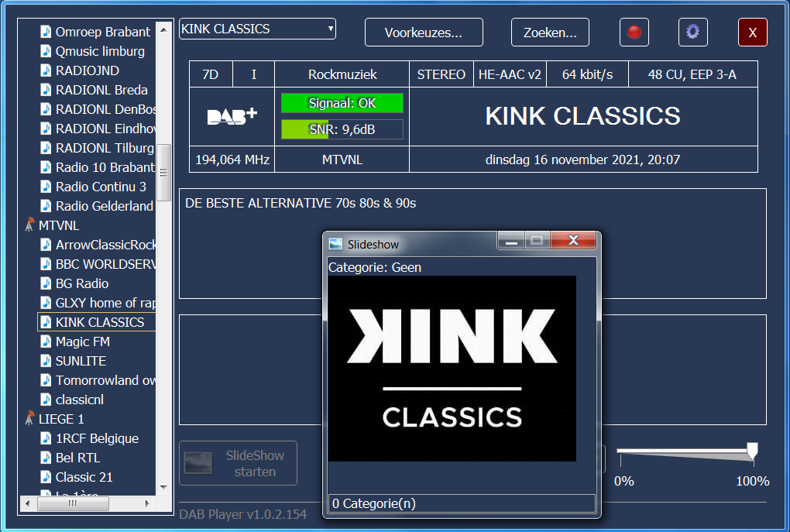Click music note icon beside BG Radio
Viewport: 790px width, 532px height.
(46, 283)
